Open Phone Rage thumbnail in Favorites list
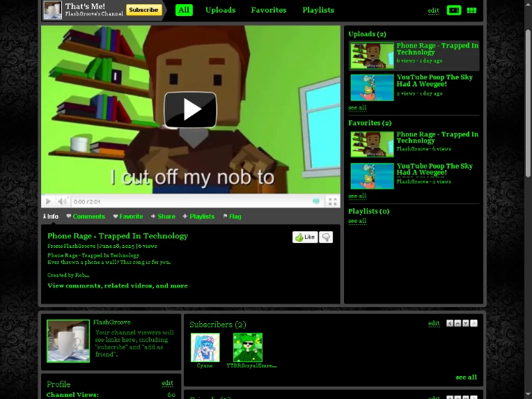The image size is (532, 399). tap(373, 145)
